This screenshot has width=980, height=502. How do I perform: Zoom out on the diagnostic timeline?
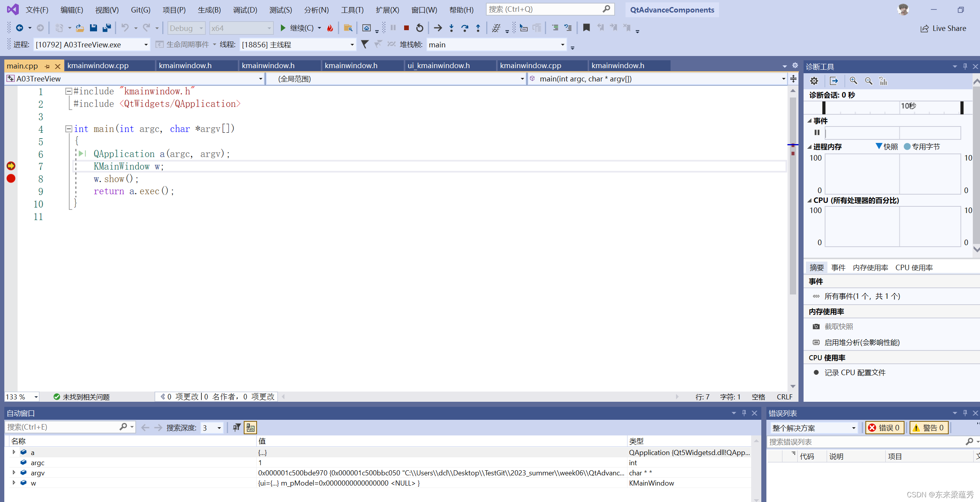tap(869, 81)
